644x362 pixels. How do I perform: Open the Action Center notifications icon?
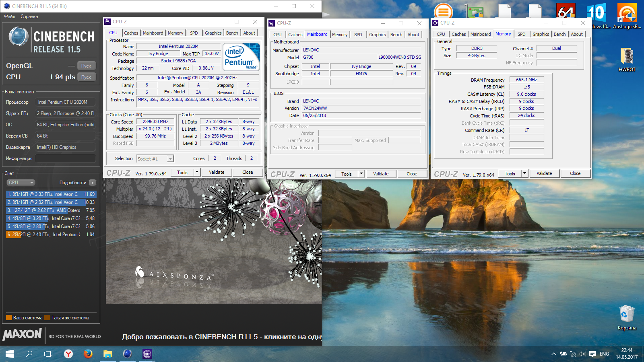592,354
